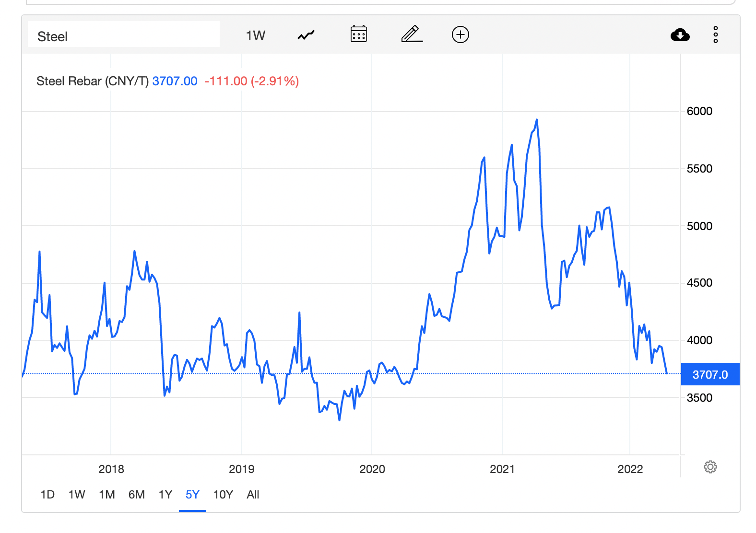Open the 1W interval dropdown

[x=255, y=35]
